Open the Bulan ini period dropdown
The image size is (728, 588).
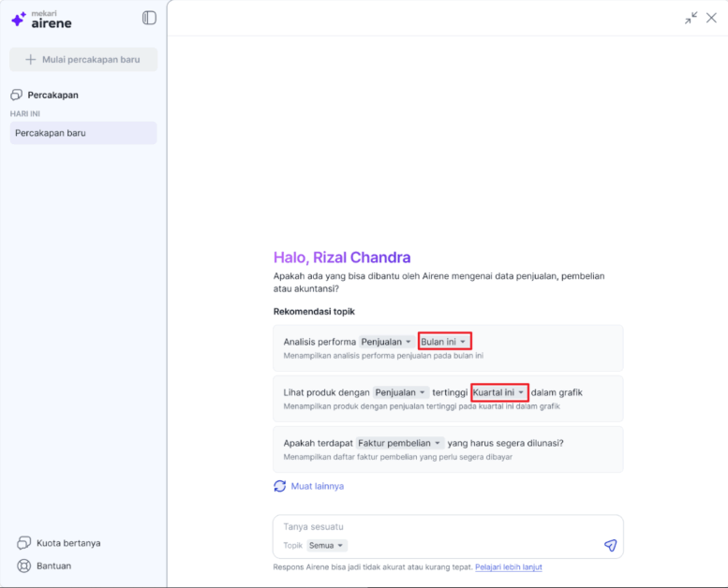[444, 342]
